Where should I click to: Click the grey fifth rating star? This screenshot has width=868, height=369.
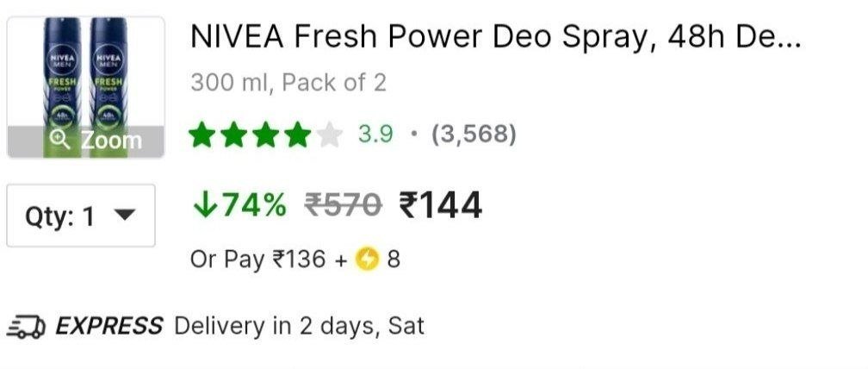tap(329, 134)
